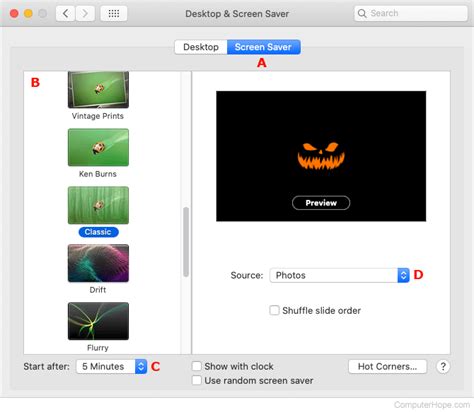Open help with the question mark button
Viewport: 474px width, 412px height.
coord(443,366)
